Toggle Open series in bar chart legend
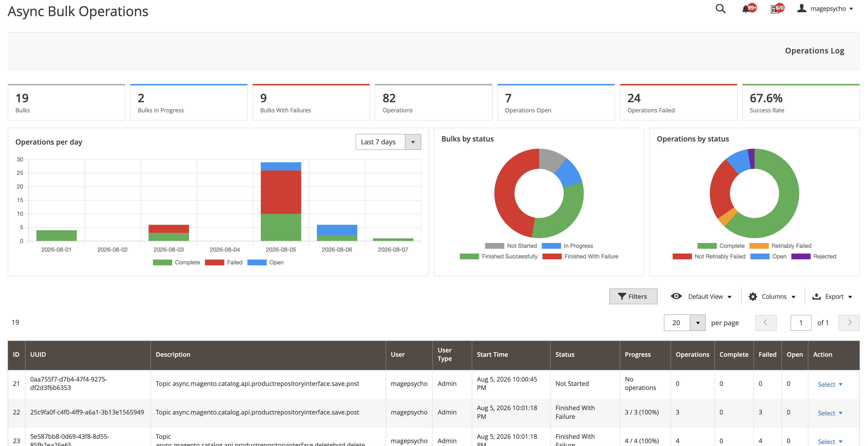Viewport: 868px width, 446px height. tap(265, 262)
